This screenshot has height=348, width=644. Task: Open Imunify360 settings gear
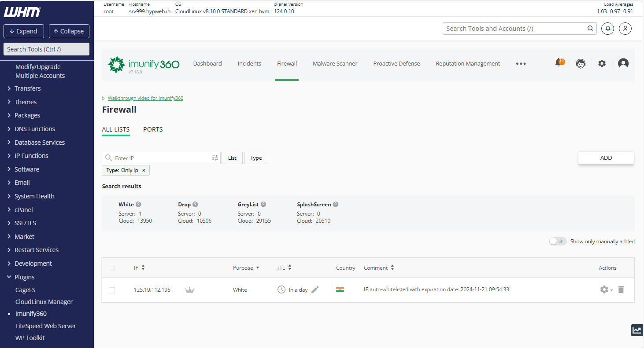602,63
